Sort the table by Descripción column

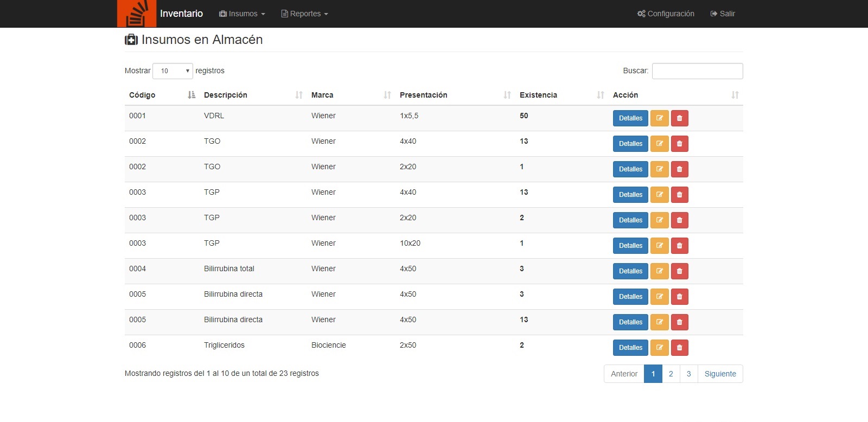253,95
